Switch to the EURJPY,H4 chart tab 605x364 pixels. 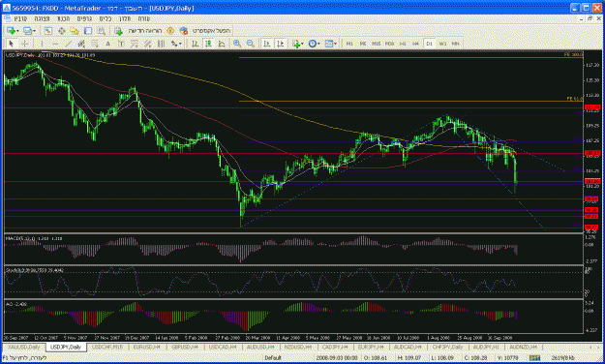pos(371,348)
